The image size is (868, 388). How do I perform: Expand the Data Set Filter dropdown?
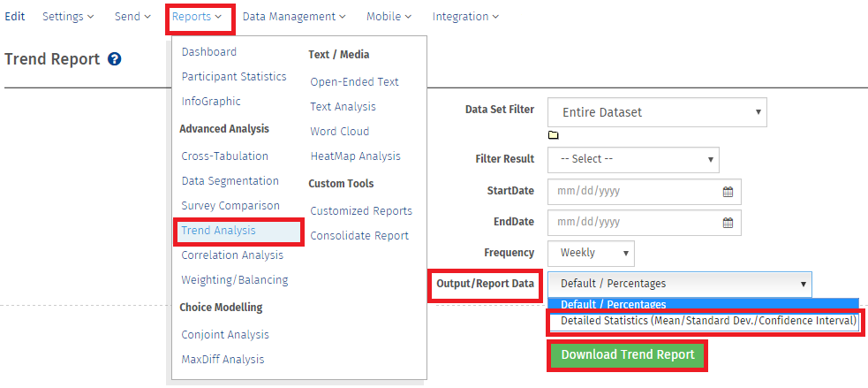coord(657,112)
